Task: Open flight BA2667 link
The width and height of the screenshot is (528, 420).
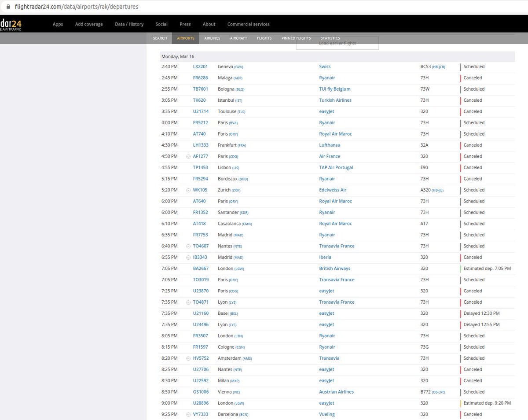Action: pyautogui.click(x=201, y=269)
